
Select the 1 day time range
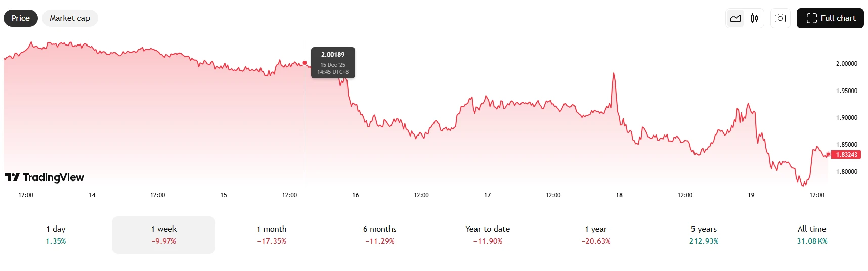pos(56,235)
